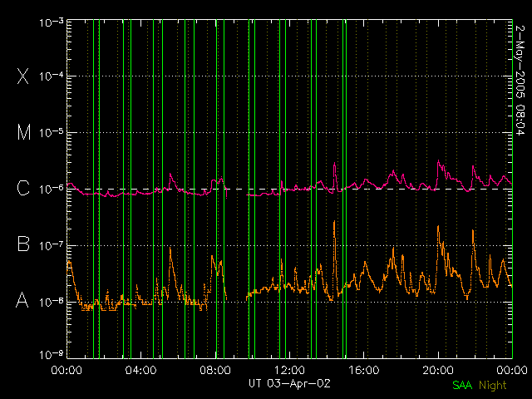This screenshot has width=532, height=399.
Task: Click the 08:00 time axis label
Action: pos(215,370)
